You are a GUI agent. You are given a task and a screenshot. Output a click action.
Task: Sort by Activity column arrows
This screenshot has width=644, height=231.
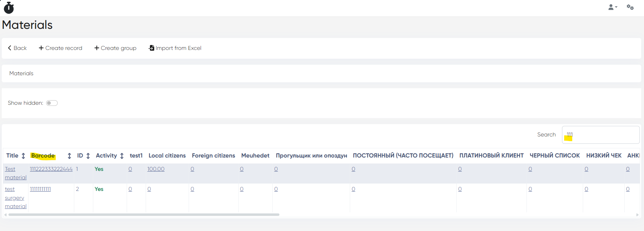pos(122,156)
